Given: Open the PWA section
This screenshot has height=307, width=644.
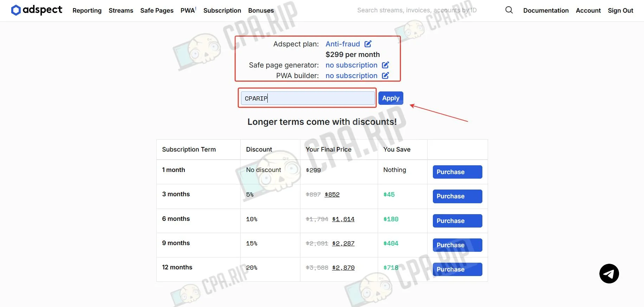Looking at the screenshot, I should point(188,11).
